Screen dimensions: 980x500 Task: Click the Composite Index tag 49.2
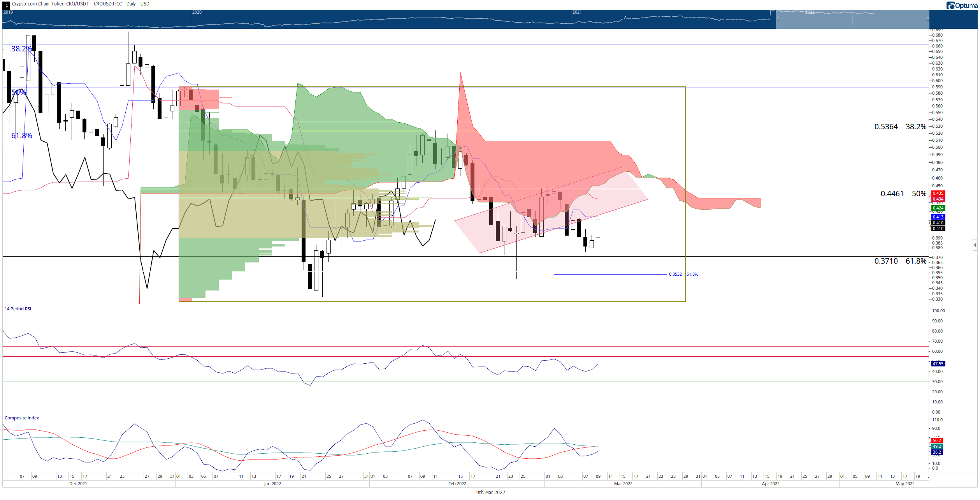tap(937, 446)
